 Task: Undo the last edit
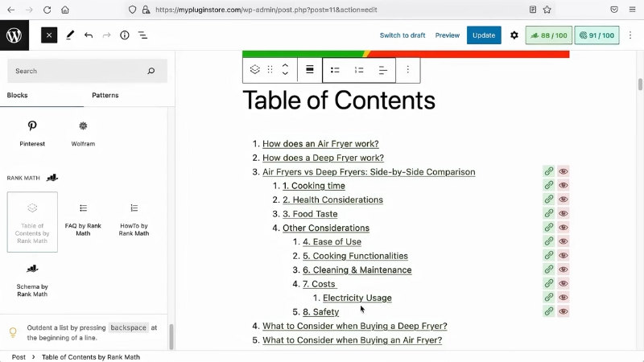pyautogui.click(x=89, y=35)
